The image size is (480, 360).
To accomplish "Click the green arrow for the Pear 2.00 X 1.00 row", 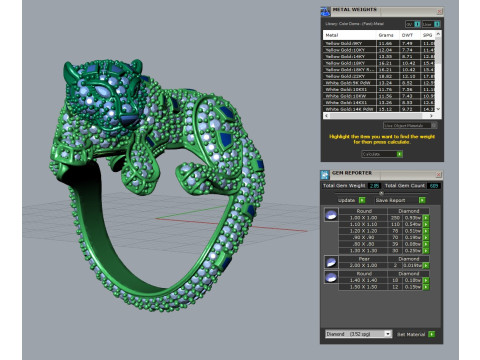I will click(x=426, y=266).
